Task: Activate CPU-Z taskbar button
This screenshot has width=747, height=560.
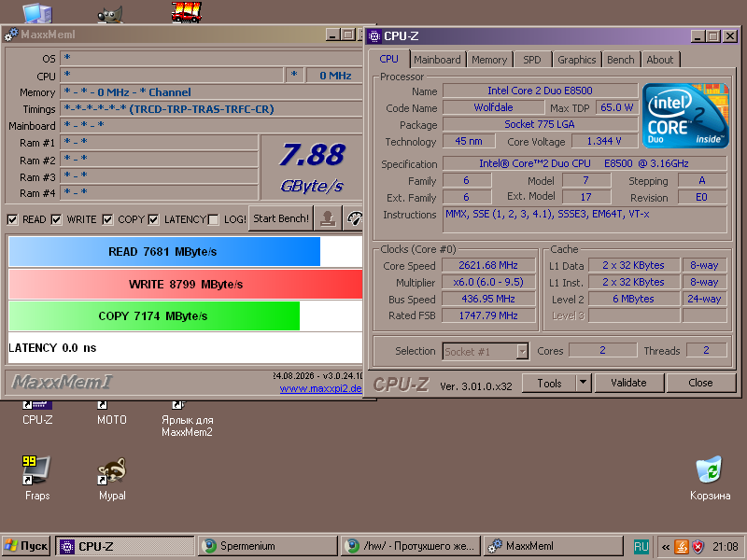Action: [x=125, y=546]
